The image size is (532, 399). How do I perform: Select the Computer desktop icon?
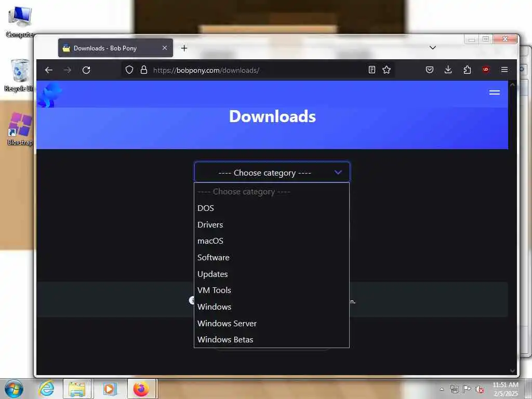coord(20,21)
